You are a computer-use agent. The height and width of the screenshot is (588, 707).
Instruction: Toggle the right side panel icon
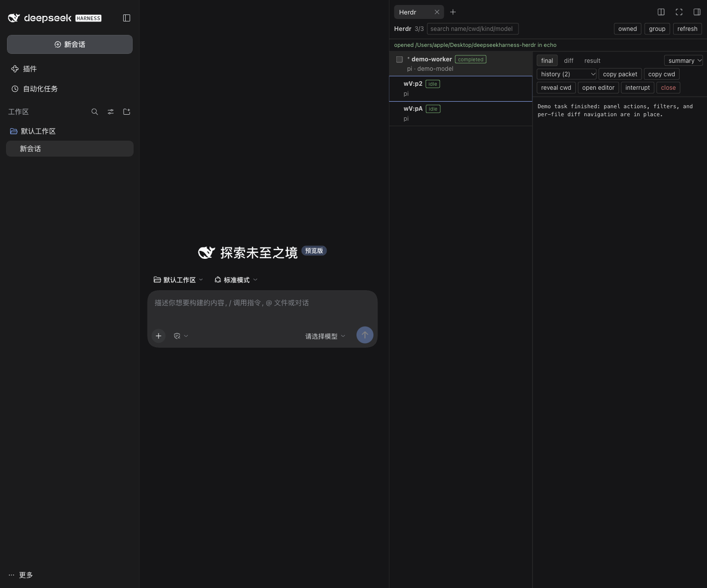click(x=697, y=12)
